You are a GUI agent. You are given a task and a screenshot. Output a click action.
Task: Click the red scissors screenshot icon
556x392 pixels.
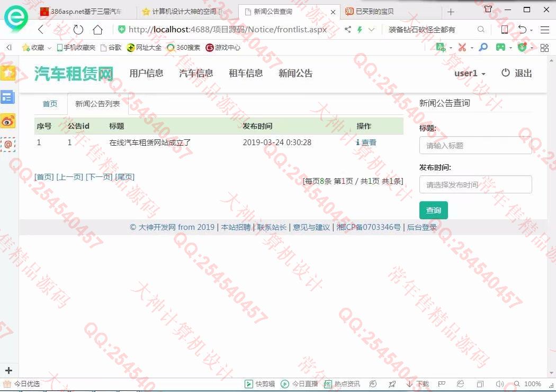click(462, 47)
